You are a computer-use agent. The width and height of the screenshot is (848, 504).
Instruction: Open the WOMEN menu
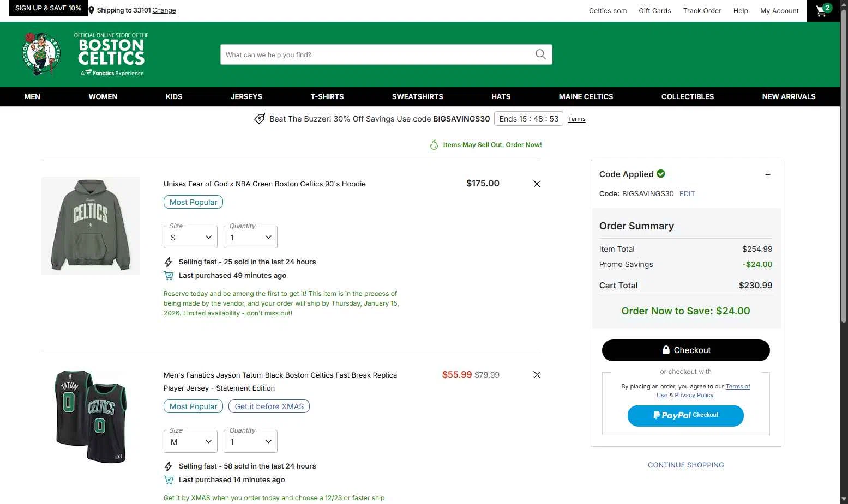point(103,96)
